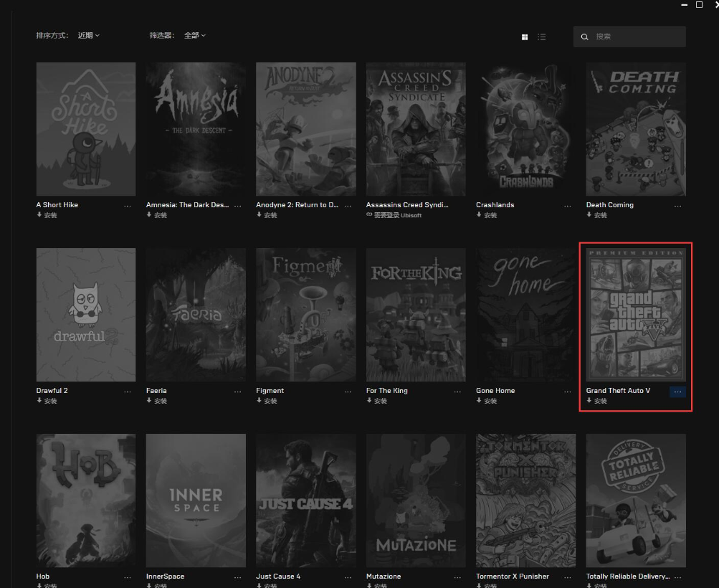Maximize the launcher window
This screenshot has height=588, width=719.
pos(699,4)
